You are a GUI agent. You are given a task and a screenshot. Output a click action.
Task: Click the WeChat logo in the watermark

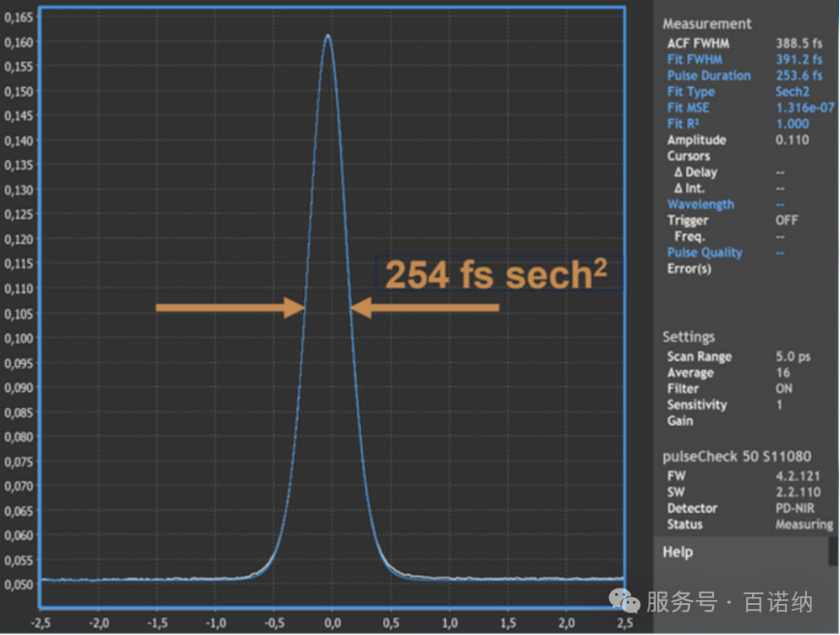pos(625,602)
